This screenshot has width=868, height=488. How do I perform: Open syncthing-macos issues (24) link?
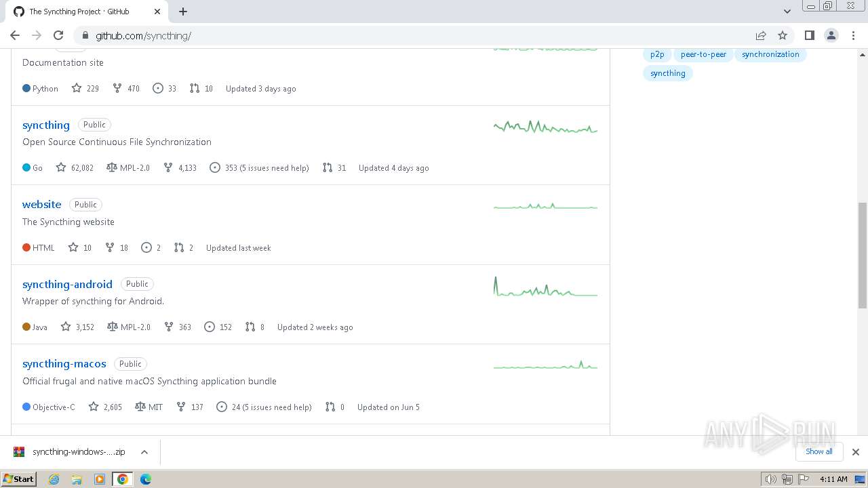click(264, 407)
